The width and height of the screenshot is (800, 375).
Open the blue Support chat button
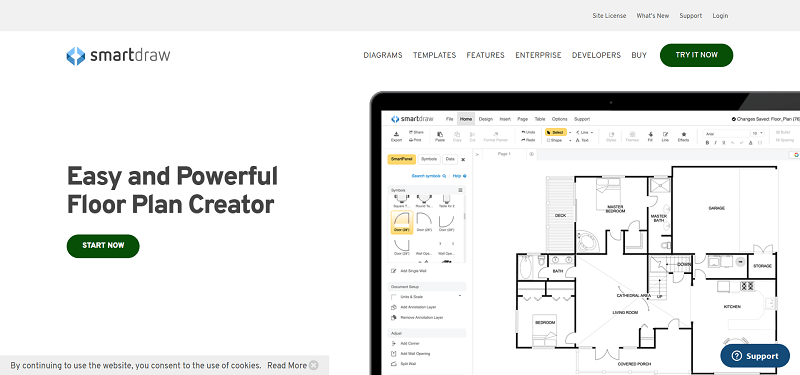click(x=755, y=356)
